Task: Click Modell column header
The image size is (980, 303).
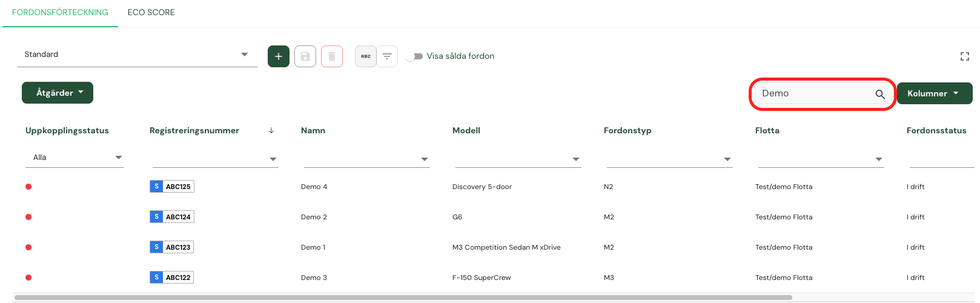Action: pyautogui.click(x=466, y=130)
